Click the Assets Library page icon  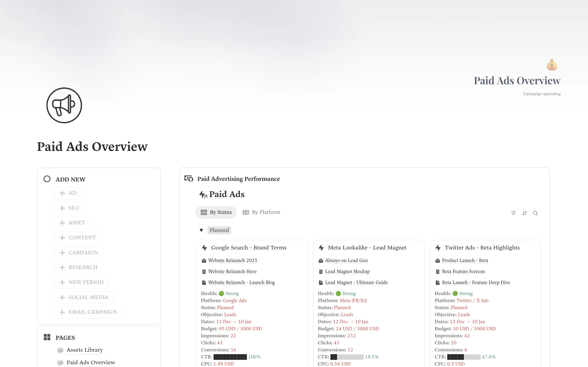[x=60, y=350]
